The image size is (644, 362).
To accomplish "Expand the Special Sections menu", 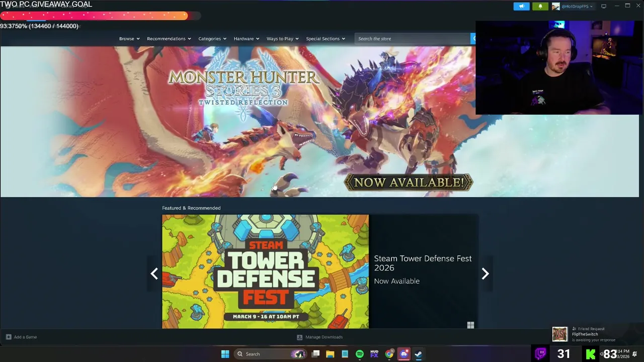I will 326,39.
